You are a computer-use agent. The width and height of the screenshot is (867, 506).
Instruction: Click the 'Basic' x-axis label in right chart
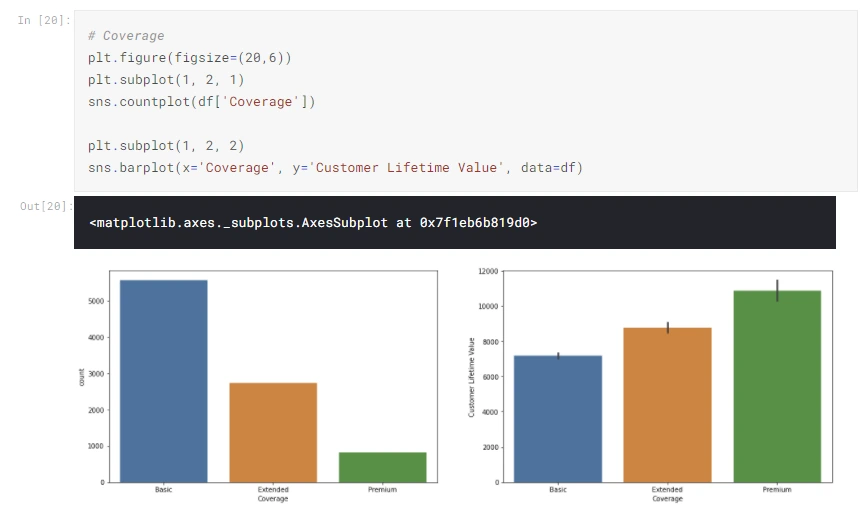click(558, 490)
